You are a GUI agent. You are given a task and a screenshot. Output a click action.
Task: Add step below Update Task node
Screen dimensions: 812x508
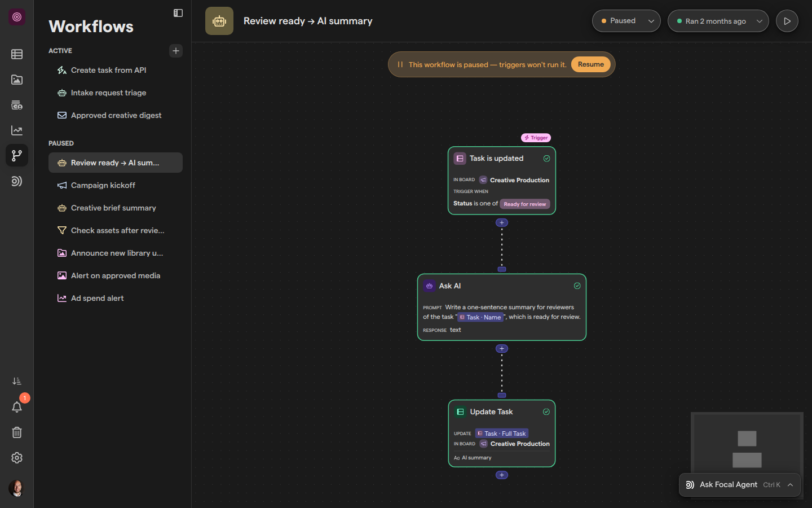point(502,475)
